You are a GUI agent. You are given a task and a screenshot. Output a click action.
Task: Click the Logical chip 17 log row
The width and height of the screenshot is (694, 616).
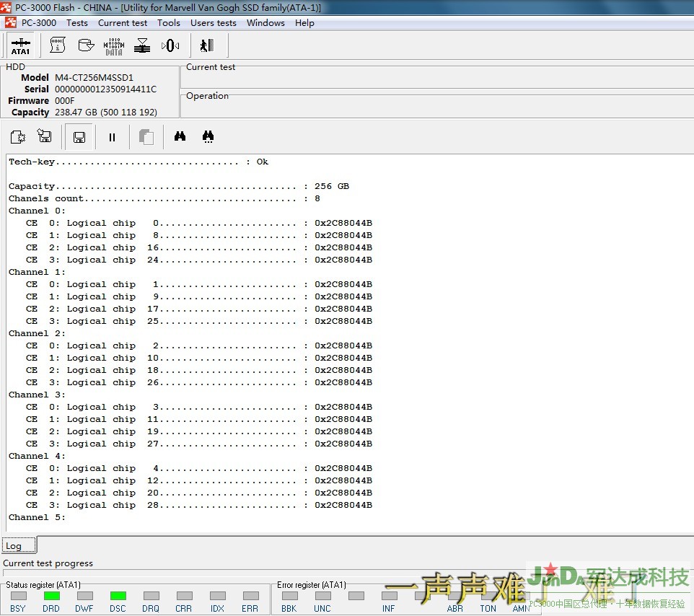point(198,309)
